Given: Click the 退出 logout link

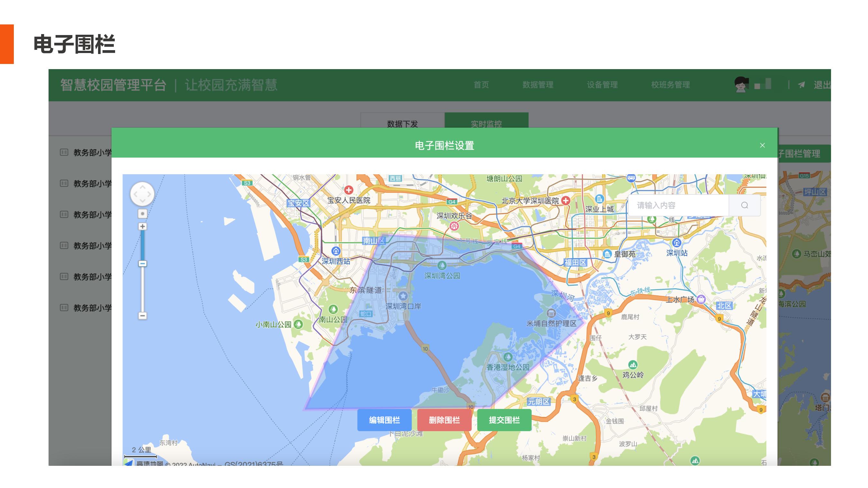Looking at the screenshot, I should pyautogui.click(x=822, y=85).
